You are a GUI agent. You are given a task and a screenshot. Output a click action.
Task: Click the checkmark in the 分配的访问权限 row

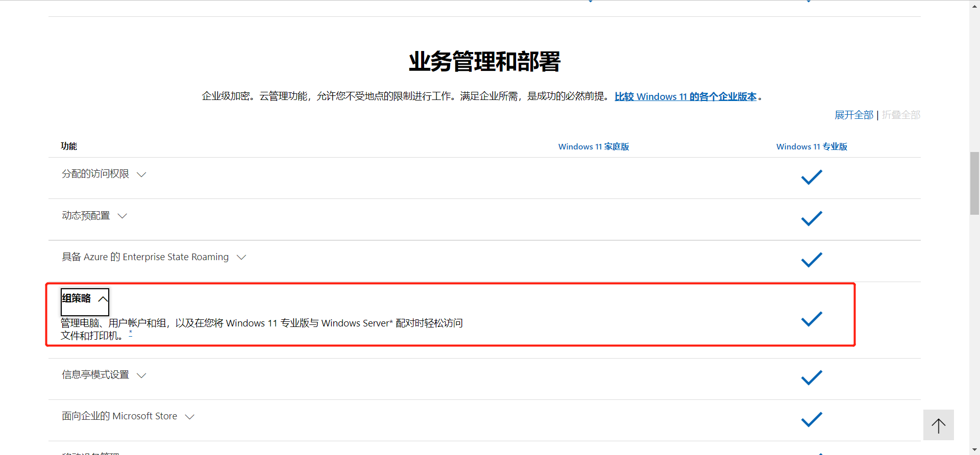(x=812, y=177)
